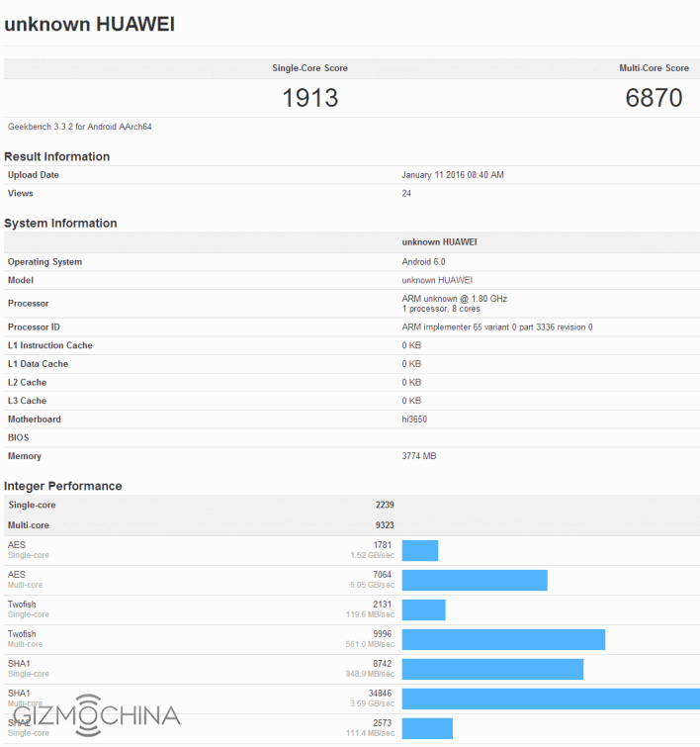The image size is (700, 747).
Task: Click the L3 Cache '0 KB' value
Action: 411,401
